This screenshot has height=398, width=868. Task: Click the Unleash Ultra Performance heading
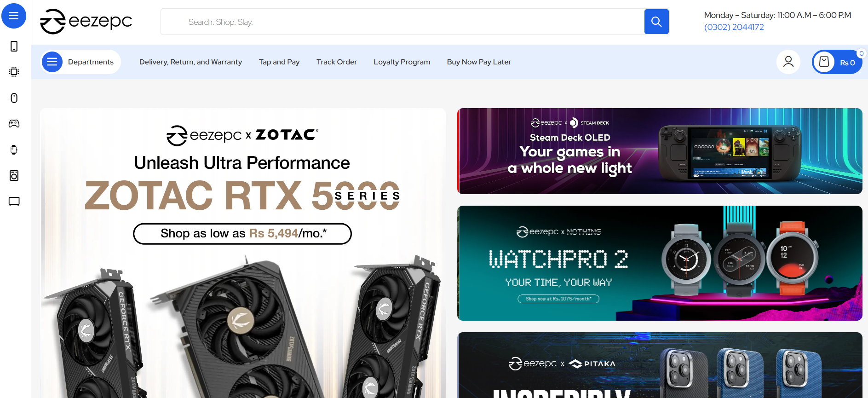242,163
